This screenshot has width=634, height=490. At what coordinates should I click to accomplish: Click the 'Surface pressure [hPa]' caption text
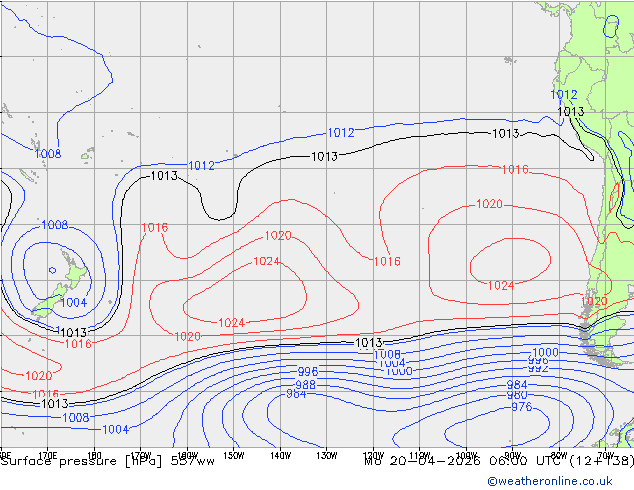81,461
